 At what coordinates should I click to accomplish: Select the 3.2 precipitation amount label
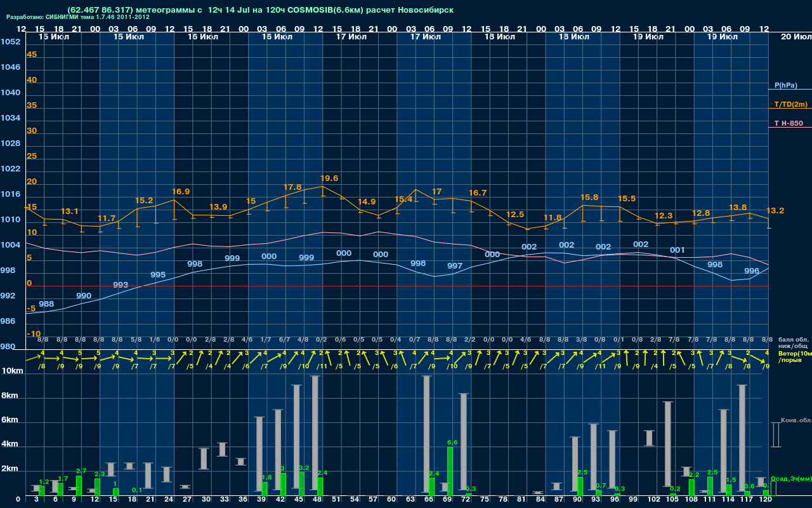coord(304,468)
